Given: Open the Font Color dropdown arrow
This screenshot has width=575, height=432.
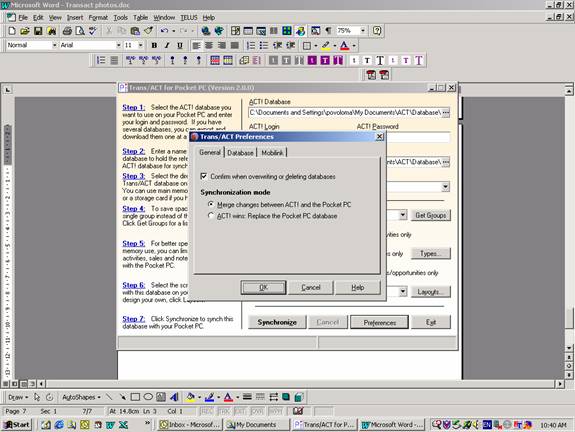Looking at the screenshot, I should [x=354, y=45].
